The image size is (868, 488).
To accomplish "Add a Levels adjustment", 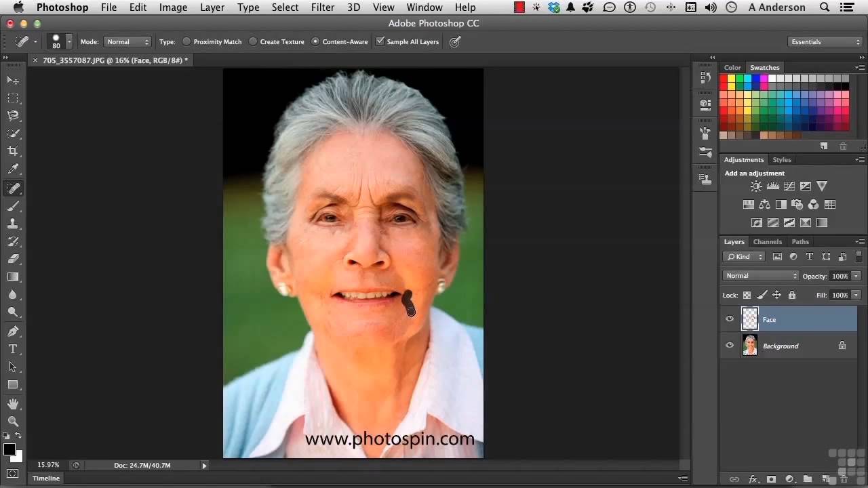I will point(772,186).
